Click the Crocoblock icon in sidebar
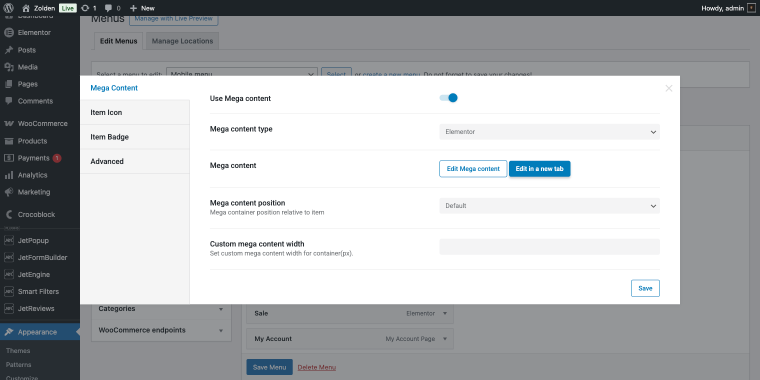Viewport: 760px width, 380px height. [9, 214]
